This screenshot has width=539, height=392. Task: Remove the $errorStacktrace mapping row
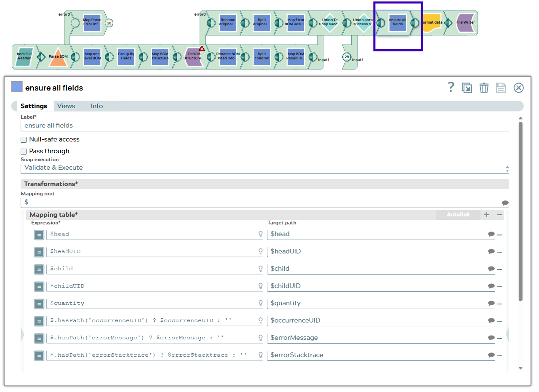tap(499, 355)
